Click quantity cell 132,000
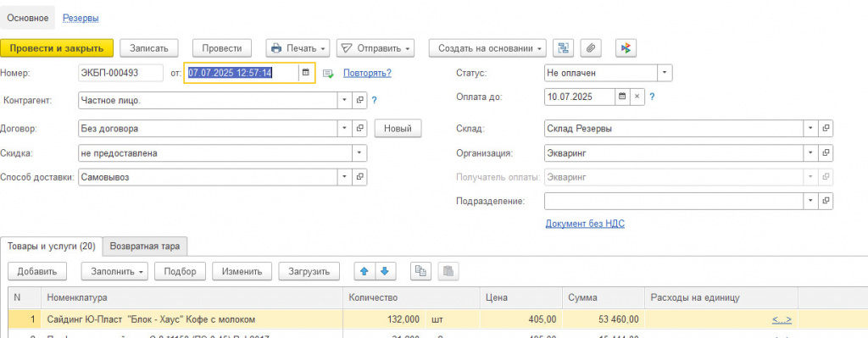 coord(385,319)
